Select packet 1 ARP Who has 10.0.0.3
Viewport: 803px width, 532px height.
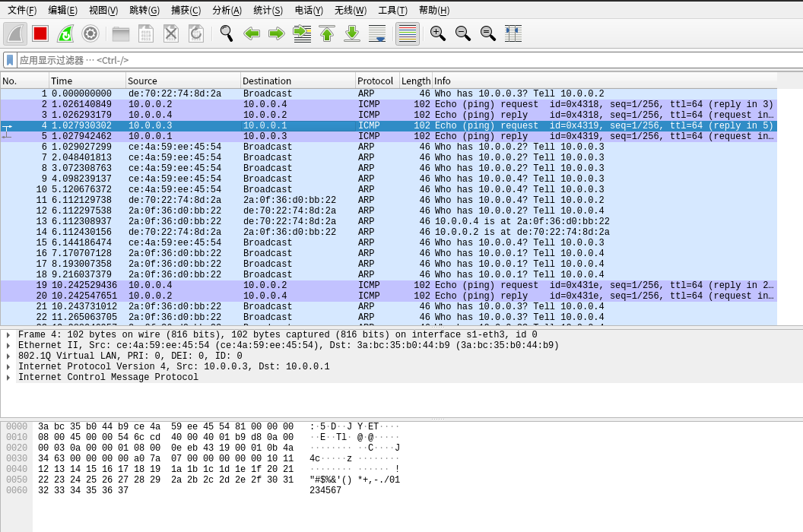(x=389, y=93)
